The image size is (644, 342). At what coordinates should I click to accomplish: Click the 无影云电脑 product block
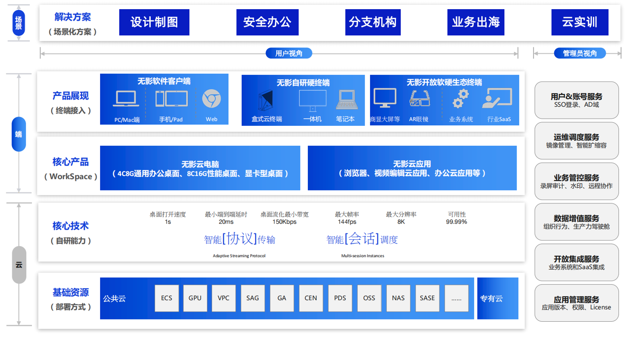(200, 168)
